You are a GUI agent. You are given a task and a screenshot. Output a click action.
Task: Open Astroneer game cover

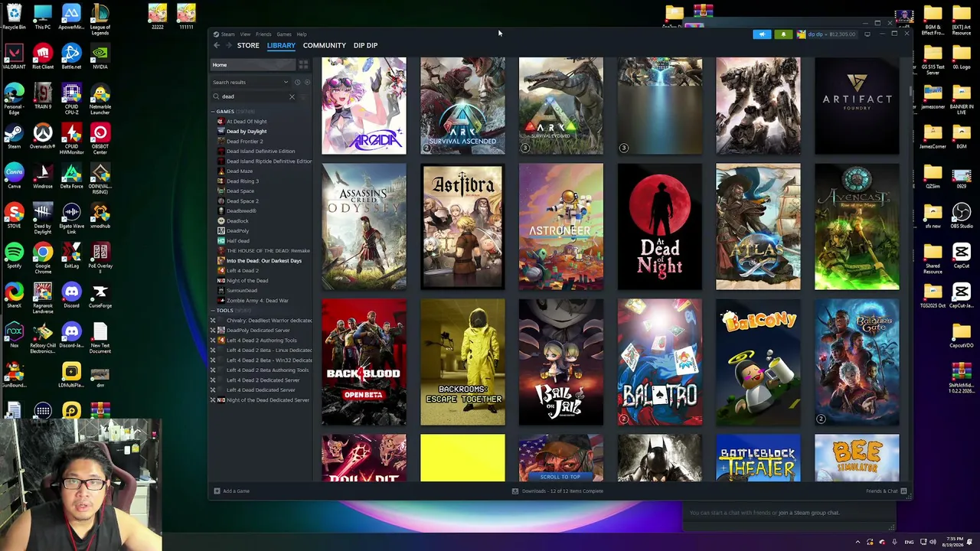[561, 227]
